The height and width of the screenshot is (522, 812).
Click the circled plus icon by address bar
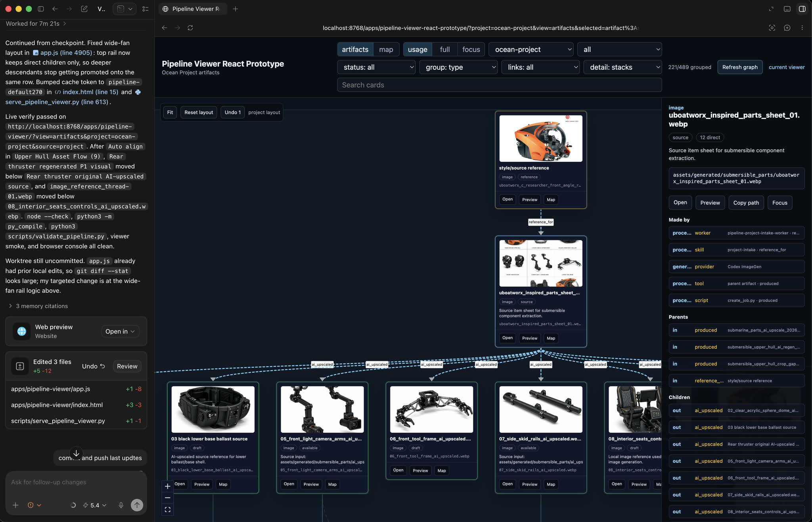click(787, 28)
